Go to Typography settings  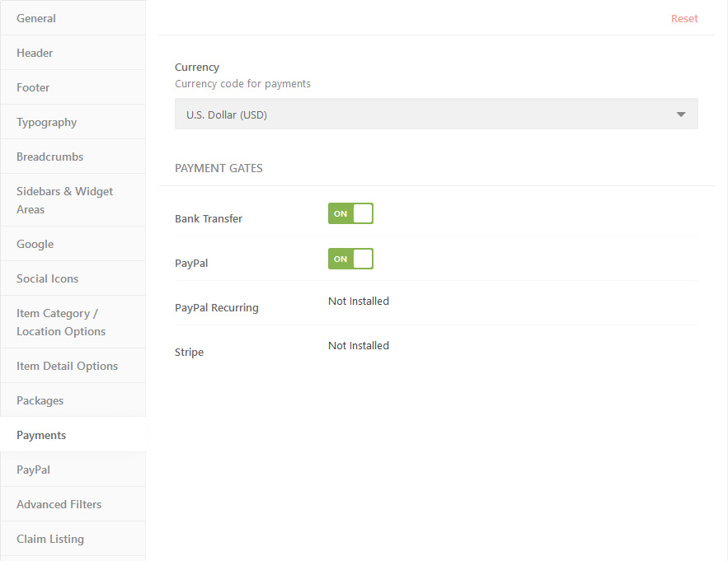click(73, 122)
